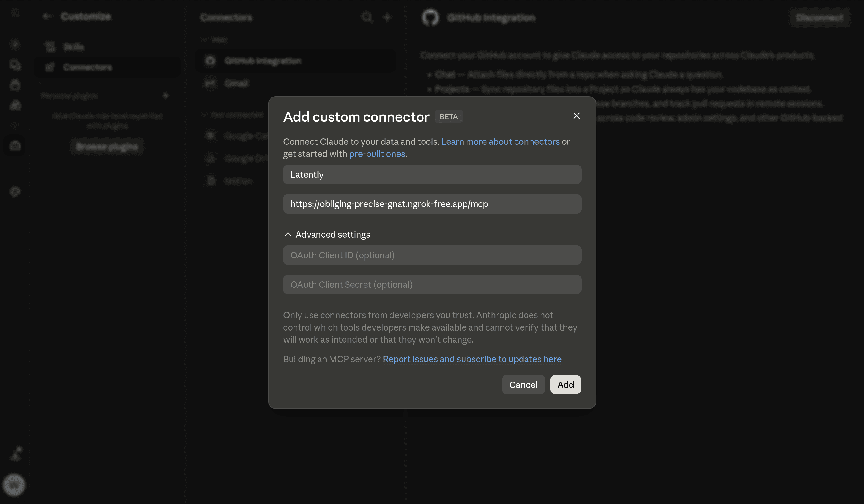This screenshot has height=504, width=864.
Task: Collapse the Not connected group chevron
Action: coord(204,115)
